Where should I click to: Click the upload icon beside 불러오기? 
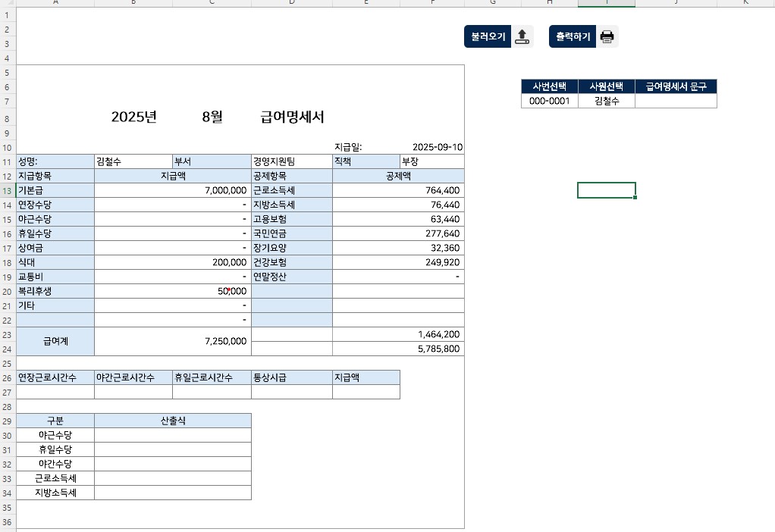522,36
